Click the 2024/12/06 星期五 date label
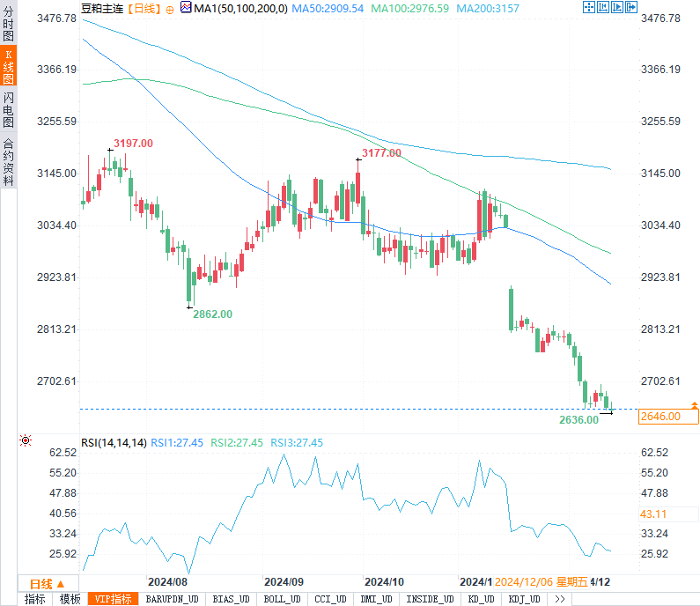 click(x=542, y=582)
